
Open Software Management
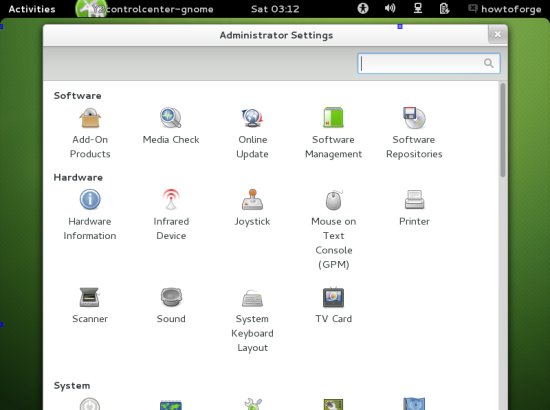coord(333,132)
